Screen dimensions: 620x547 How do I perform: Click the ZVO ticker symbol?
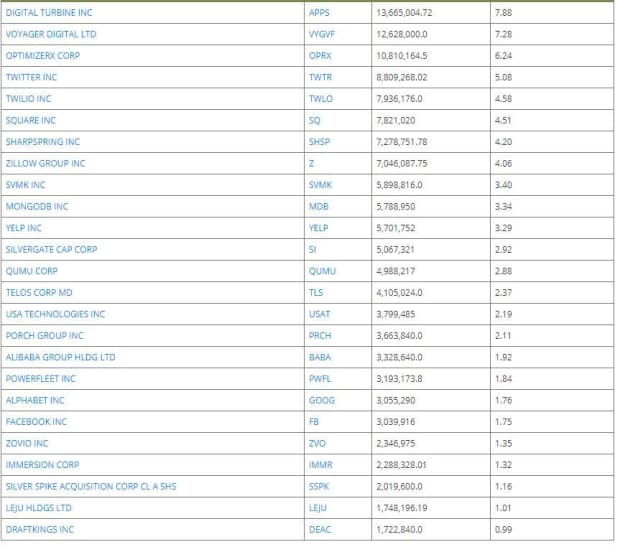pyautogui.click(x=317, y=444)
